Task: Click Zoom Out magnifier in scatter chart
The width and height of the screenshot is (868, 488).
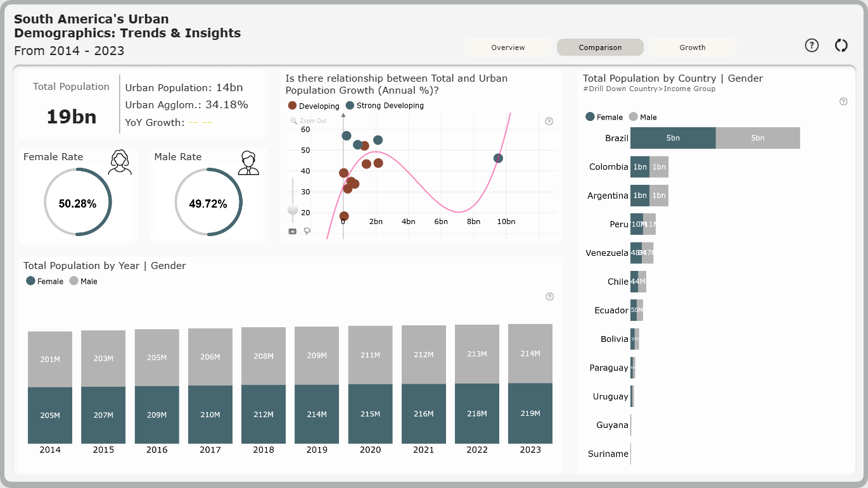Action: pyautogui.click(x=293, y=120)
